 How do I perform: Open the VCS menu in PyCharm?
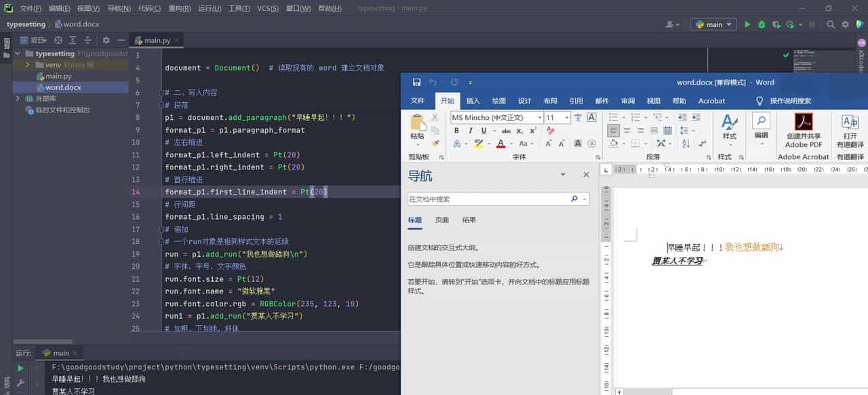tap(267, 8)
